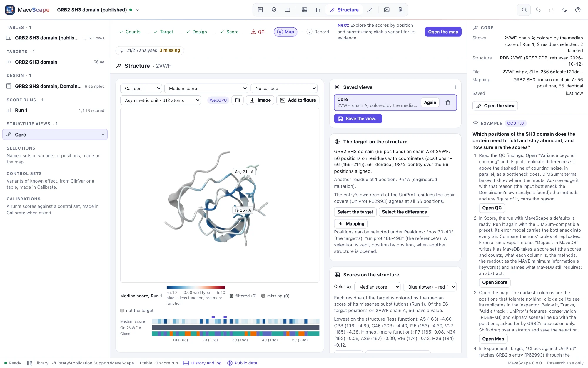Click Save the view button
Viewport: 588px width, 368px height.
tap(358, 119)
